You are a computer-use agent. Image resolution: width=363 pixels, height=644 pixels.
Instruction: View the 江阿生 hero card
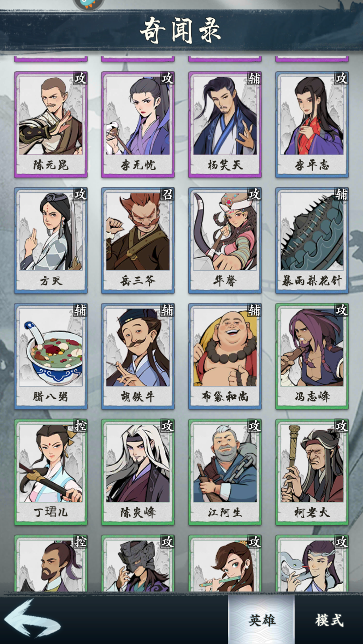(225, 472)
